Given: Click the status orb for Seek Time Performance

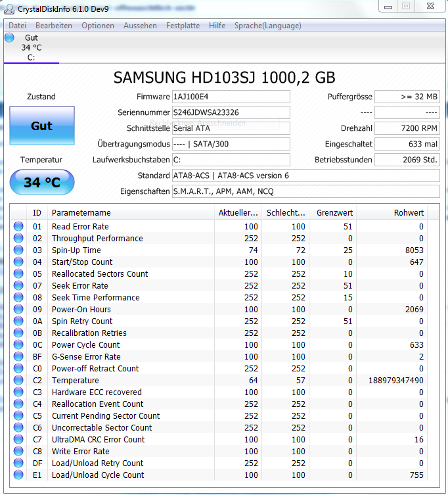Looking at the screenshot, I should (x=18, y=297).
